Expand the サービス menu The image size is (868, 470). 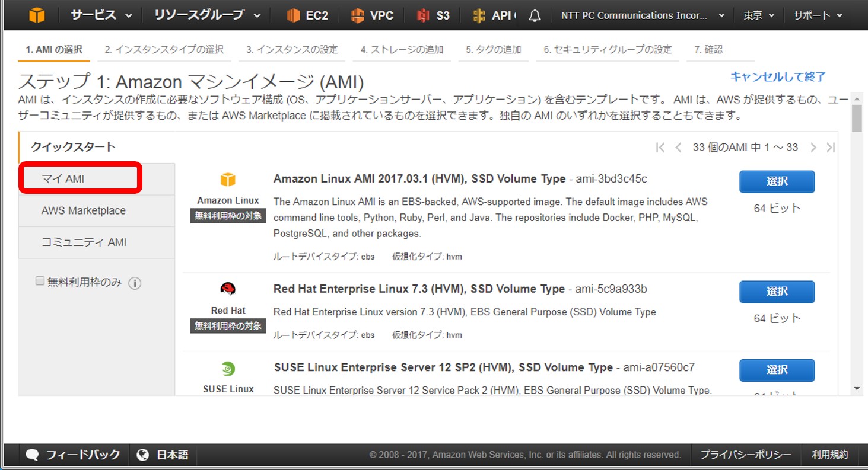pos(101,15)
